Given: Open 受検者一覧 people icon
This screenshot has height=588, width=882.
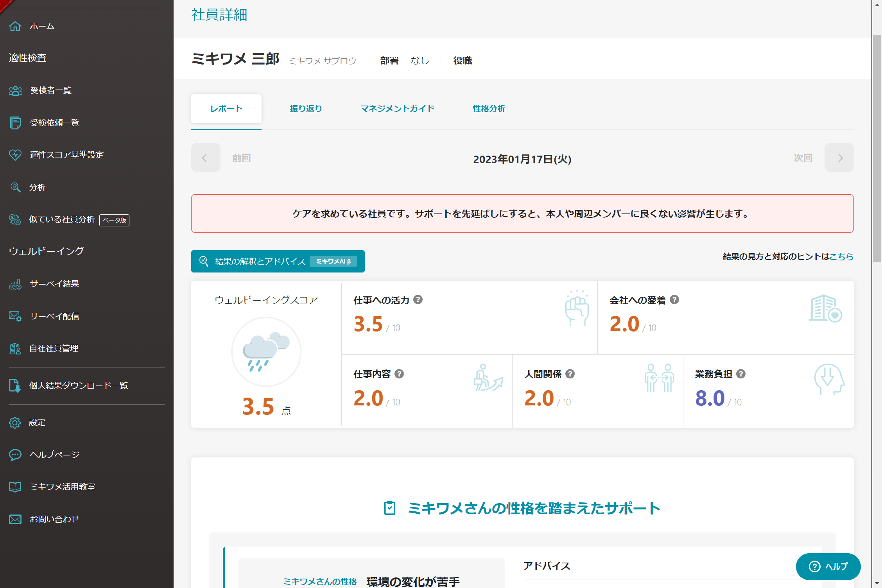Looking at the screenshot, I should point(15,91).
